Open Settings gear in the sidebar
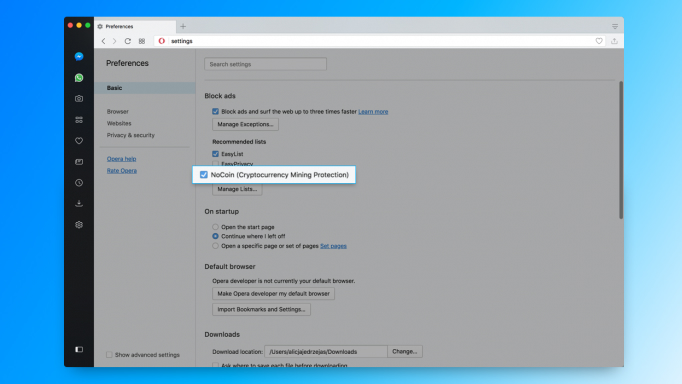 79,225
